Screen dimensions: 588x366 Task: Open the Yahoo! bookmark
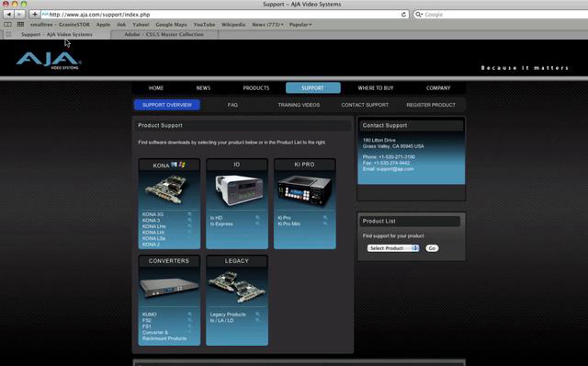(141, 25)
